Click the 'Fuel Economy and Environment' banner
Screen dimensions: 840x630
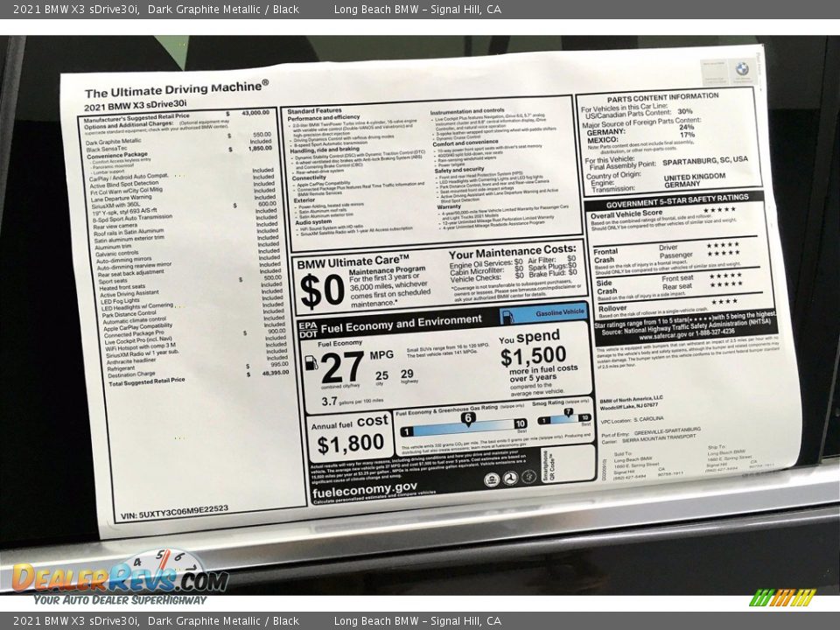point(401,324)
